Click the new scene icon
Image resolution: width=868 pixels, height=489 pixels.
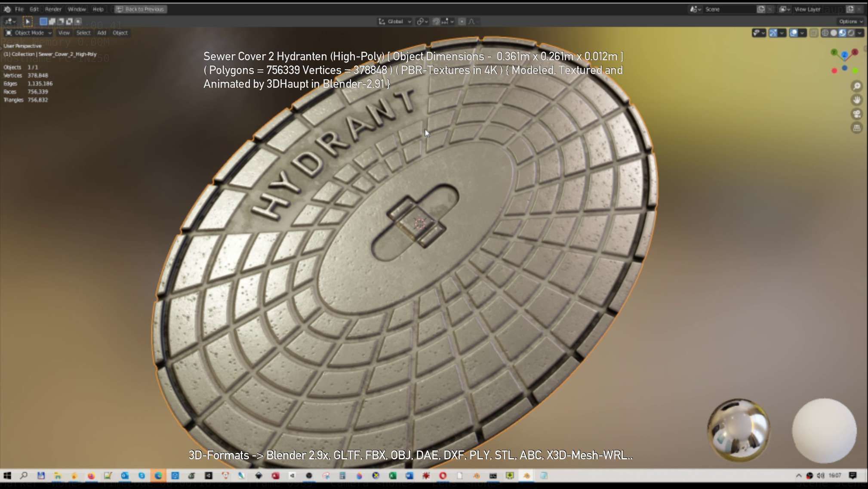click(x=761, y=9)
